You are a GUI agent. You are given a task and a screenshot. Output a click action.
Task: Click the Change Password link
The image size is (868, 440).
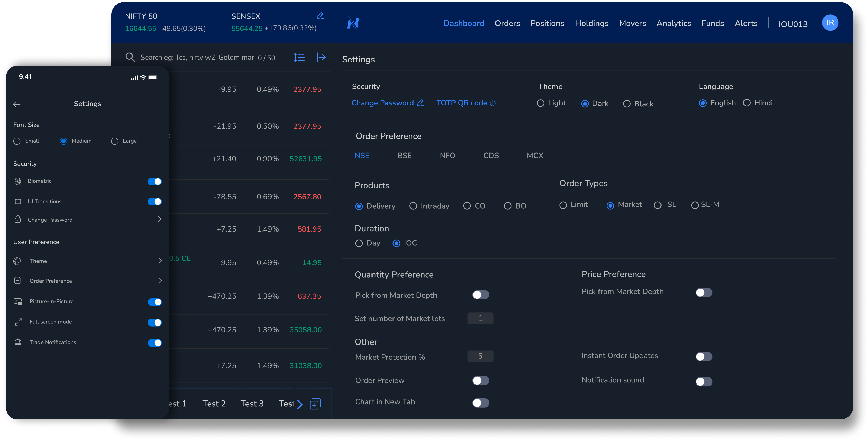coord(382,103)
